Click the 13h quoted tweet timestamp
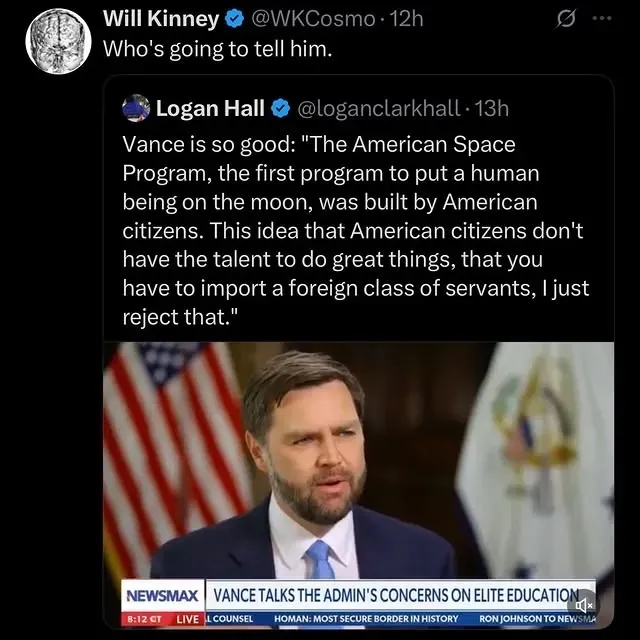Viewport: 640px width, 640px height. tap(492, 109)
